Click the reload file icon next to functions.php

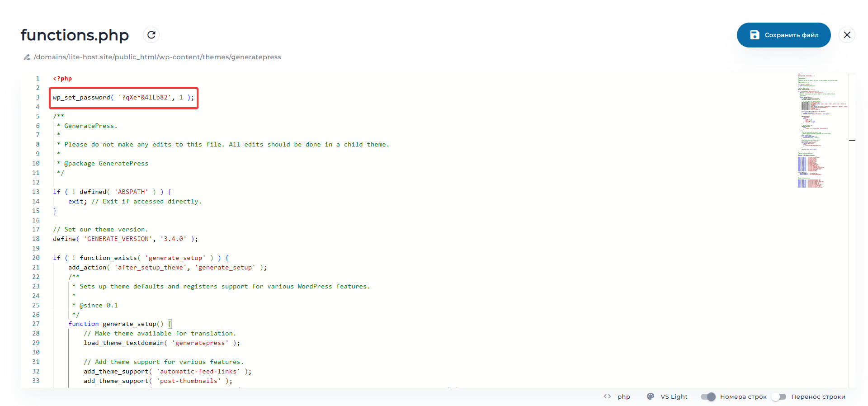(x=151, y=35)
